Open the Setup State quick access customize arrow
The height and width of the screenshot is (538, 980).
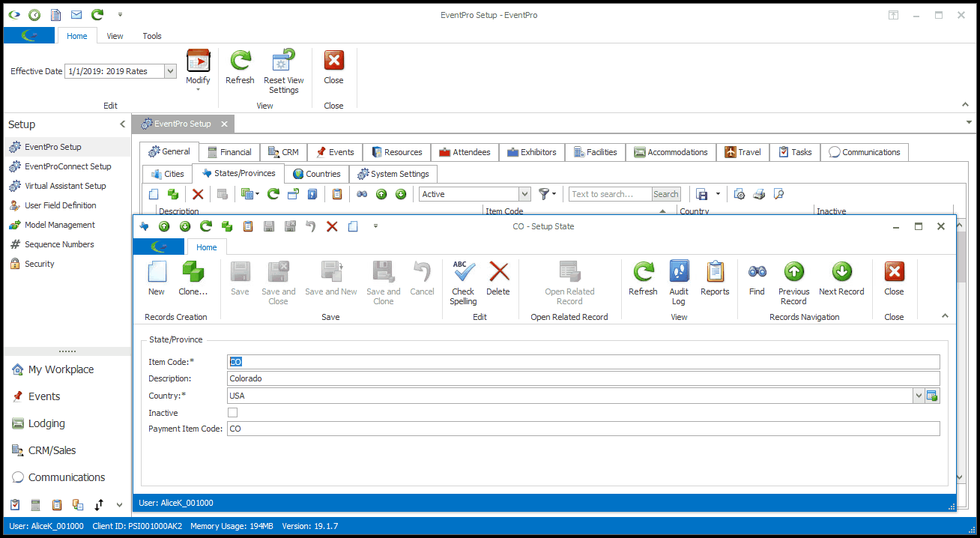375,226
